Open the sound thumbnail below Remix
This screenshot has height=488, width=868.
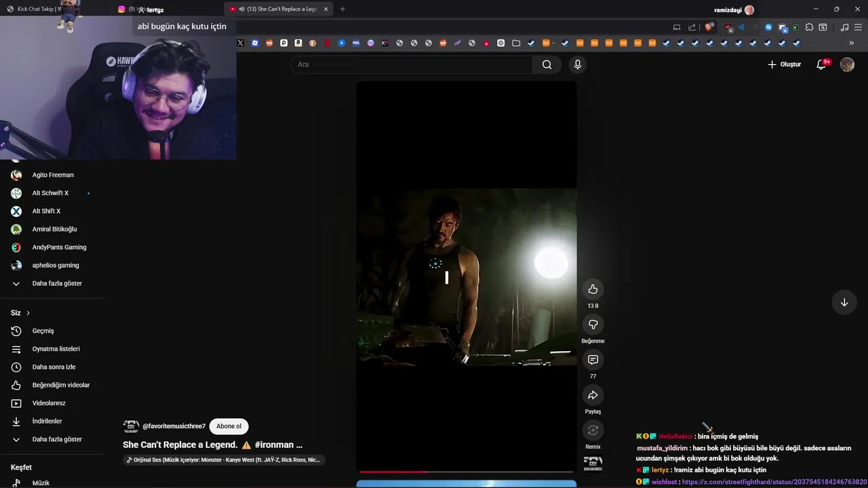pyautogui.click(x=593, y=464)
